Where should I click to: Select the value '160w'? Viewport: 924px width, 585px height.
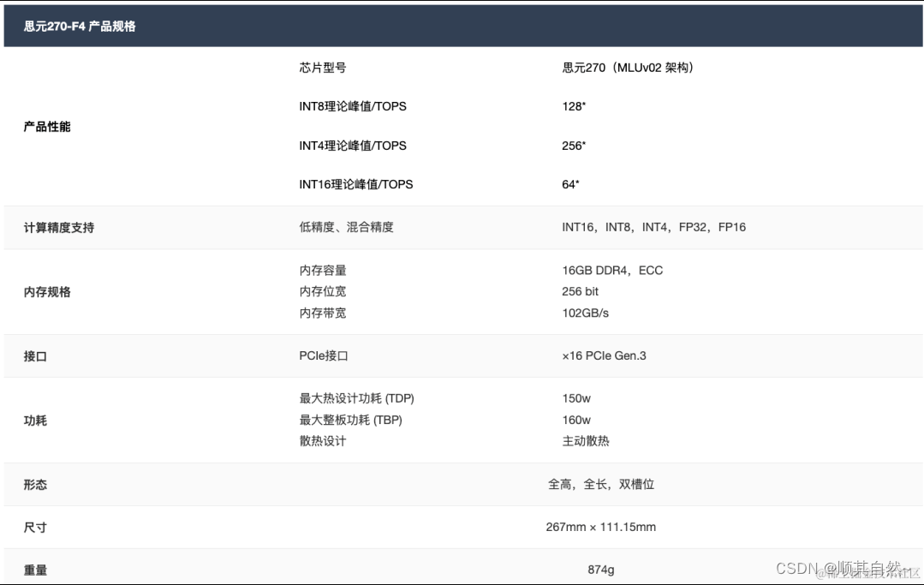click(576, 420)
